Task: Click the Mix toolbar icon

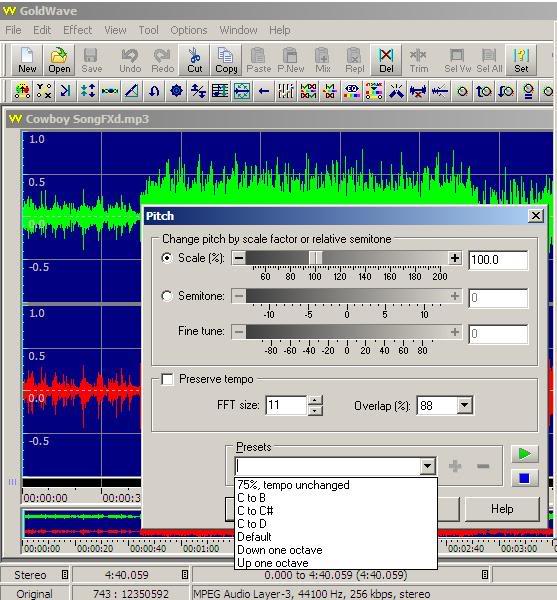Action: point(322,60)
